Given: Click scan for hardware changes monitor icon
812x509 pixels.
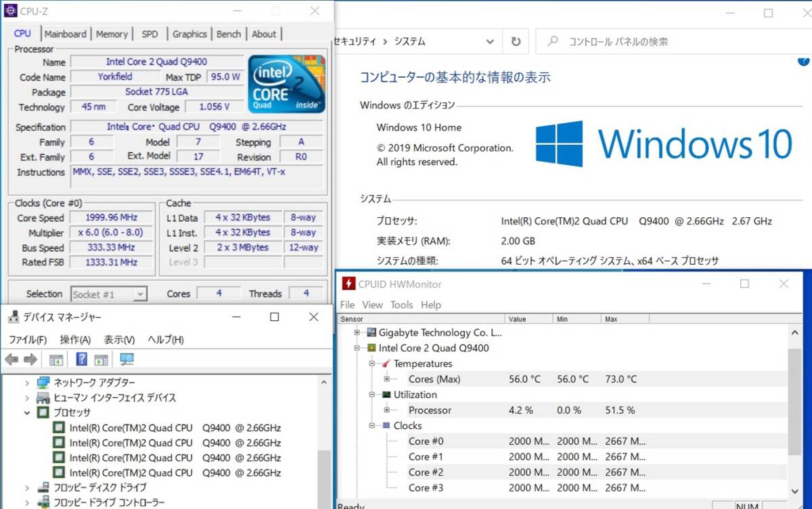Looking at the screenshot, I should 127,359.
